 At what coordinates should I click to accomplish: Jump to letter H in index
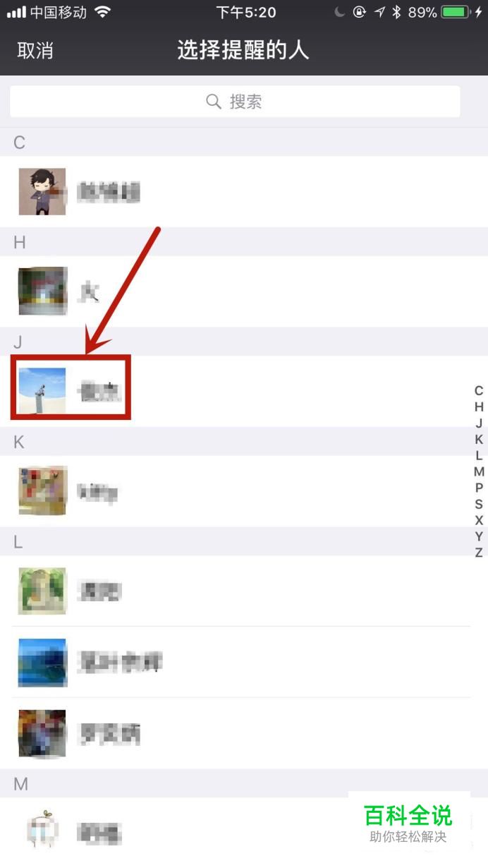pos(479,407)
